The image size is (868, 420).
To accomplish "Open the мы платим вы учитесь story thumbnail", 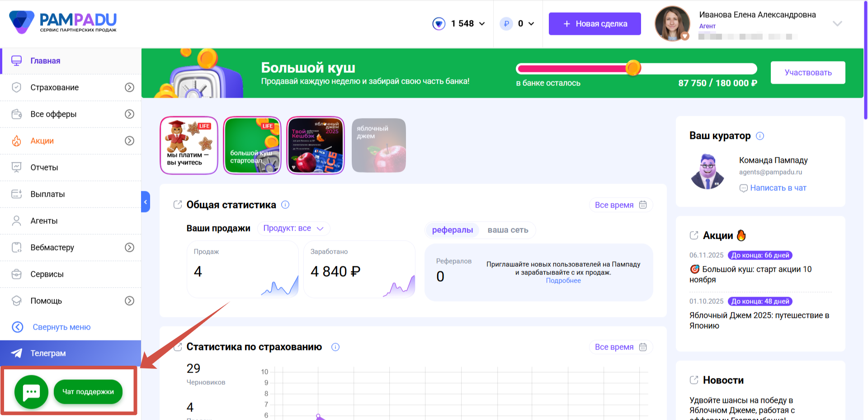I will tap(189, 145).
